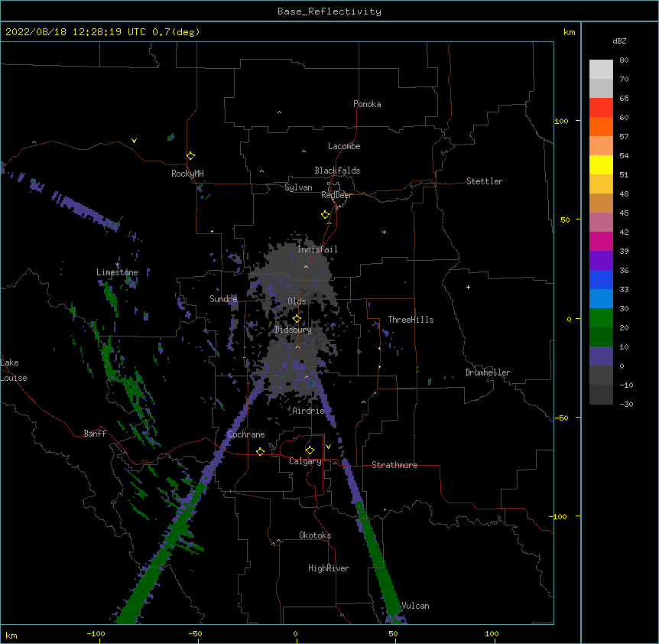659x644 pixels.
Task: Click the Drumheller label
Action: coord(488,372)
